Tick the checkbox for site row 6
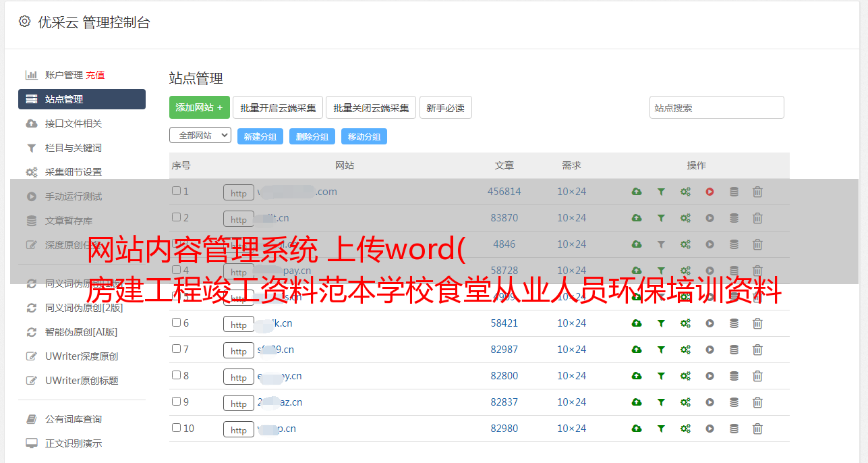Viewport: 868px width, 463px height. (x=176, y=323)
